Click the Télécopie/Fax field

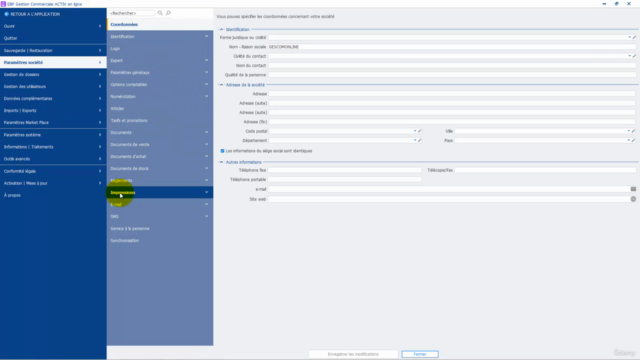click(x=545, y=170)
